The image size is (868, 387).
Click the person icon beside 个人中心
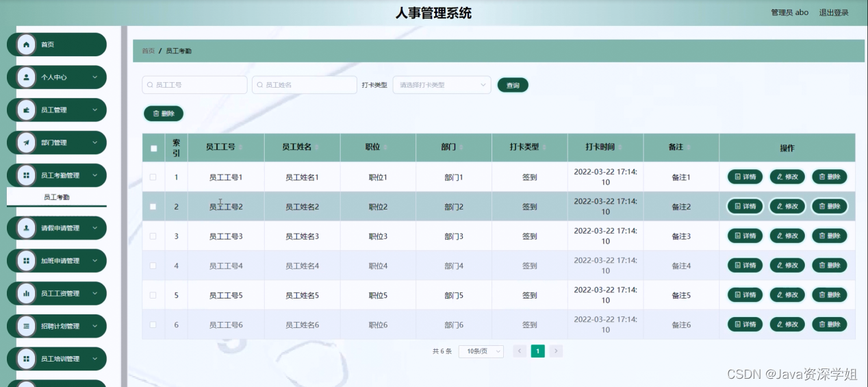27,77
